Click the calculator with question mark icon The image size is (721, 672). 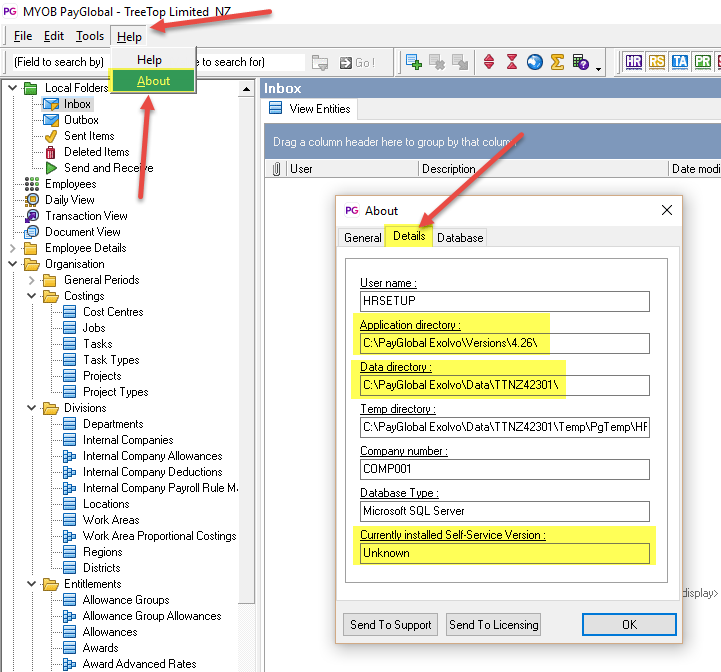tap(580, 62)
